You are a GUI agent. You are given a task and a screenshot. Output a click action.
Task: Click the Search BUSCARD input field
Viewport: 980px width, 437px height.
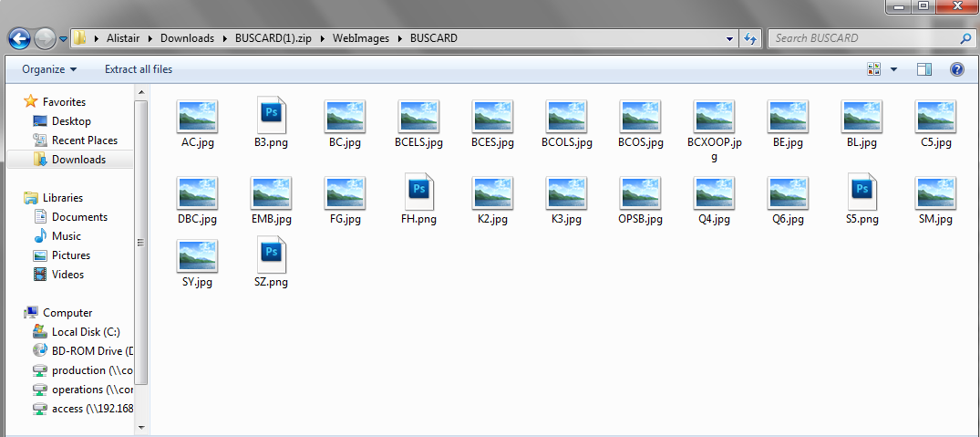861,38
